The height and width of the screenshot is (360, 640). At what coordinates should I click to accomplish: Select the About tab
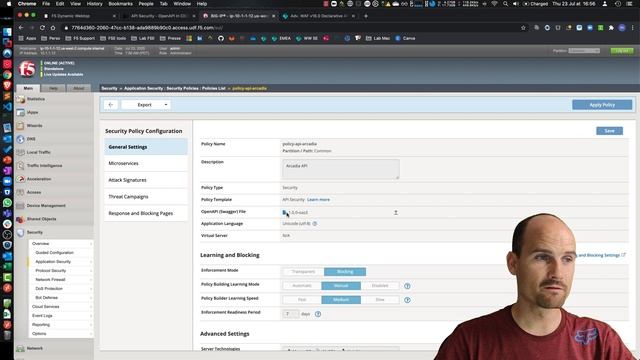click(x=78, y=88)
